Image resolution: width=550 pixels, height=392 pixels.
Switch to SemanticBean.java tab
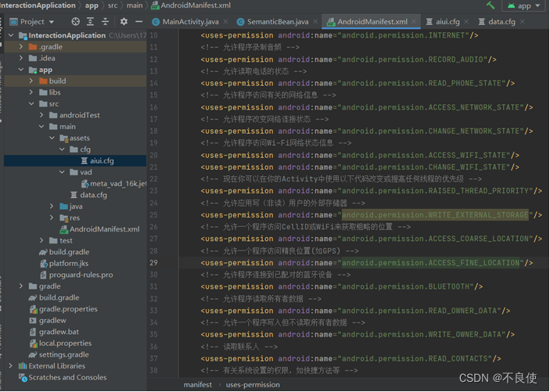[x=272, y=22]
